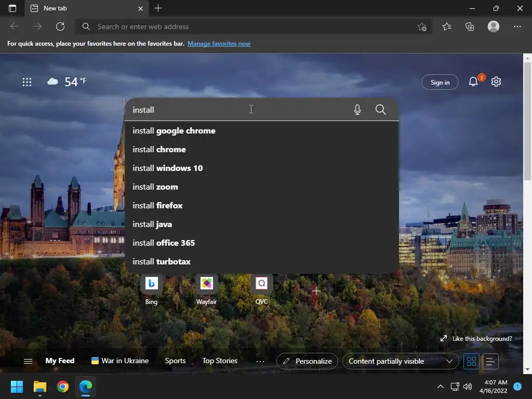Open File Explorer from taskbar
The height and width of the screenshot is (399, 532).
click(39, 387)
